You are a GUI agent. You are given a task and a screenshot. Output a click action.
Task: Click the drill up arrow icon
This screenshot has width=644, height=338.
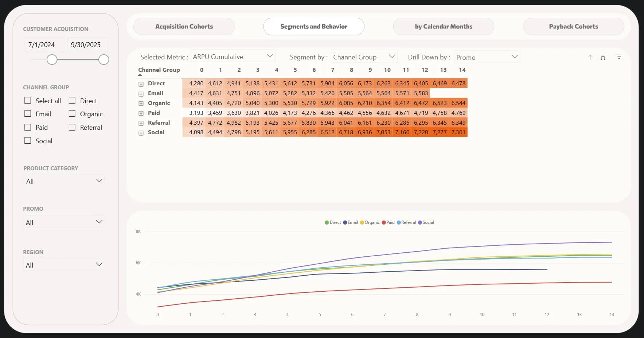tap(590, 57)
